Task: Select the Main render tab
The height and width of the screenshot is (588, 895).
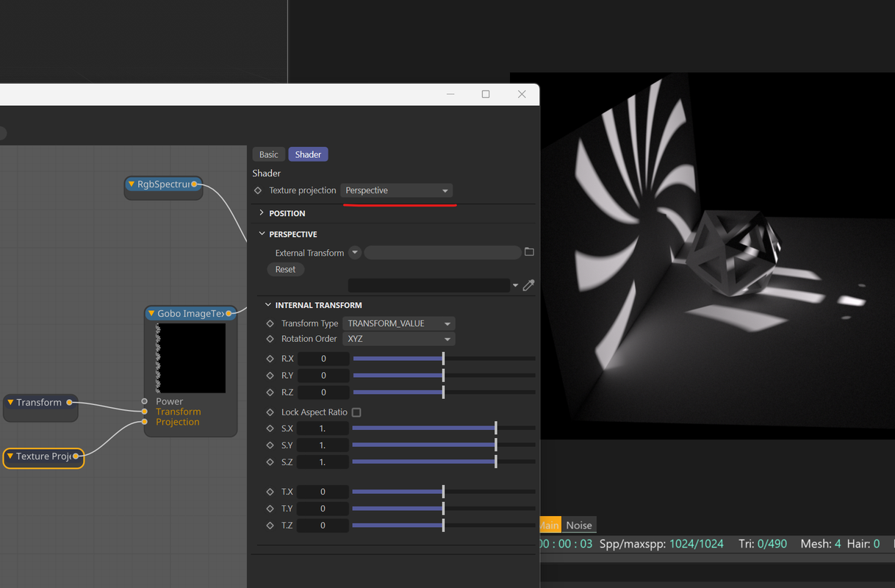Action: coord(550,525)
